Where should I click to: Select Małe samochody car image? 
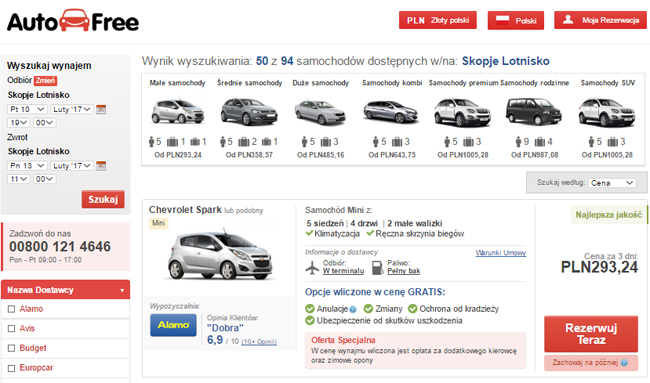[177, 111]
